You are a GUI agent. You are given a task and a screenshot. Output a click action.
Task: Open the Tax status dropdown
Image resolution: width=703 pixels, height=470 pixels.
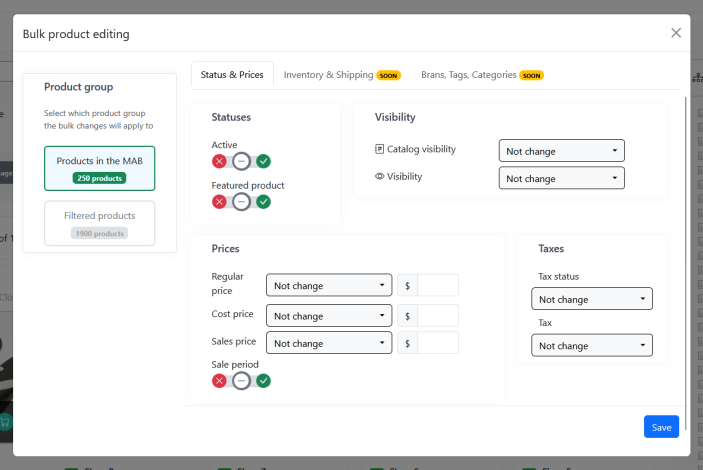591,299
